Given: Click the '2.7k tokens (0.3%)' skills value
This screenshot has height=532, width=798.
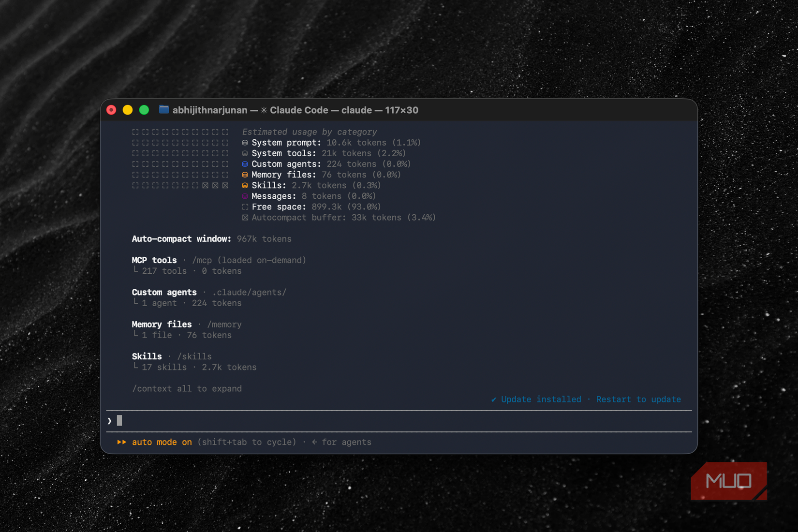Looking at the screenshot, I should pyautogui.click(x=336, y=185).
